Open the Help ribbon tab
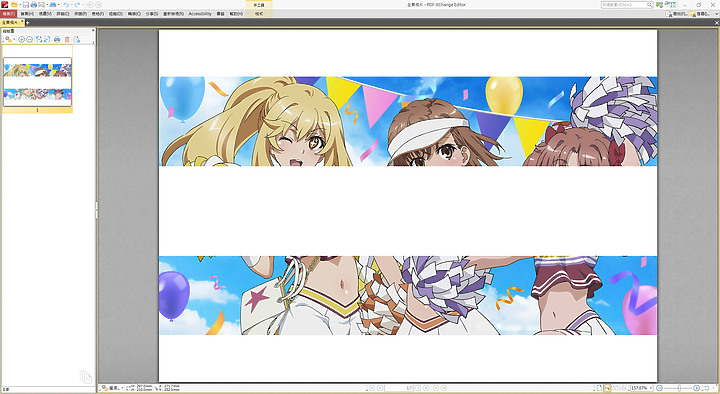Screen dimensions: 720x394 (236, 14)
